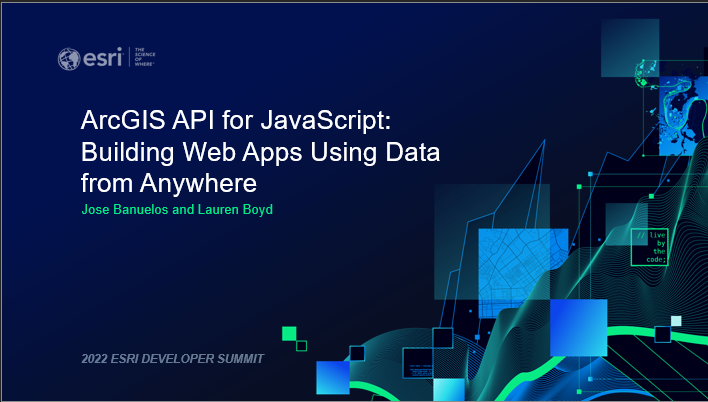The width and height of the screenshot is (708, 402).
Task: Click the '// live by the code;' box
Action: 650,247
